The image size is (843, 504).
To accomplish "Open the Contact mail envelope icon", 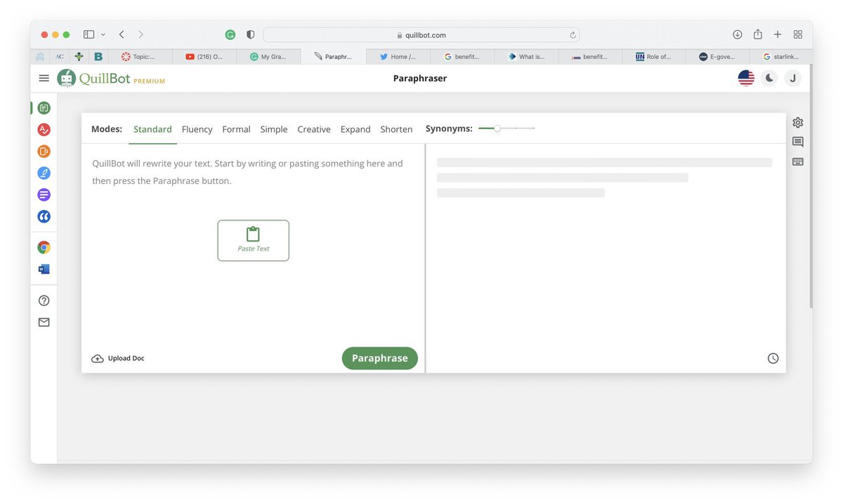I will point(44,322).
